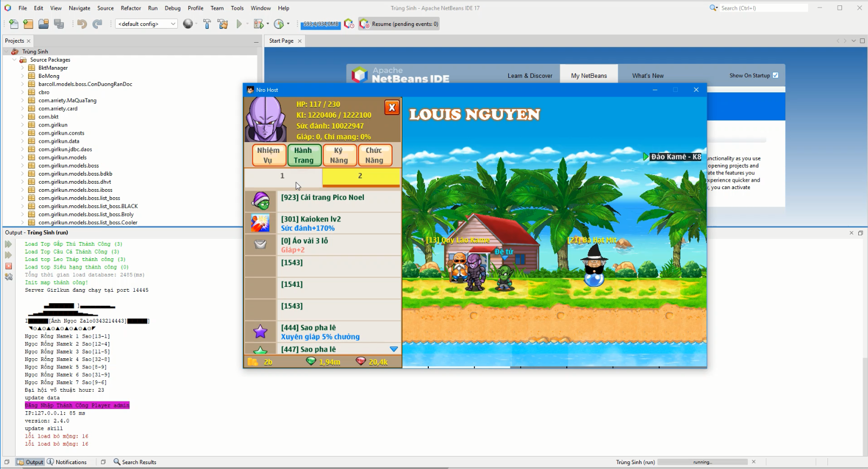The height and width of the screenshot is (469, 868).
Task: Click the Chức Năng game button
Action: pyautogui.click(x=374, y=155)
